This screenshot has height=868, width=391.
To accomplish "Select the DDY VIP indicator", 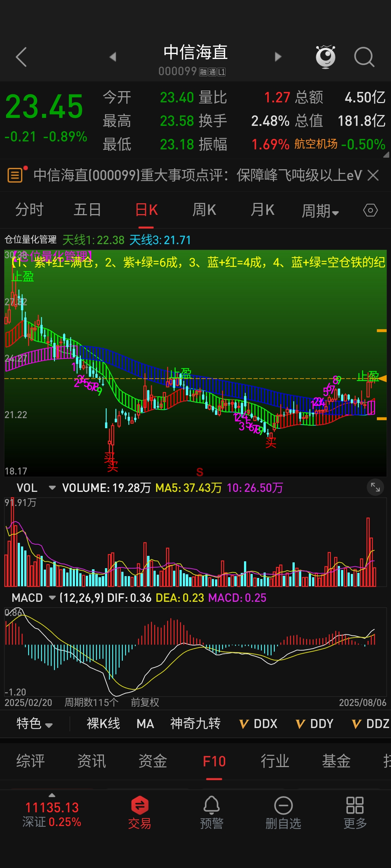I will 315,724.
